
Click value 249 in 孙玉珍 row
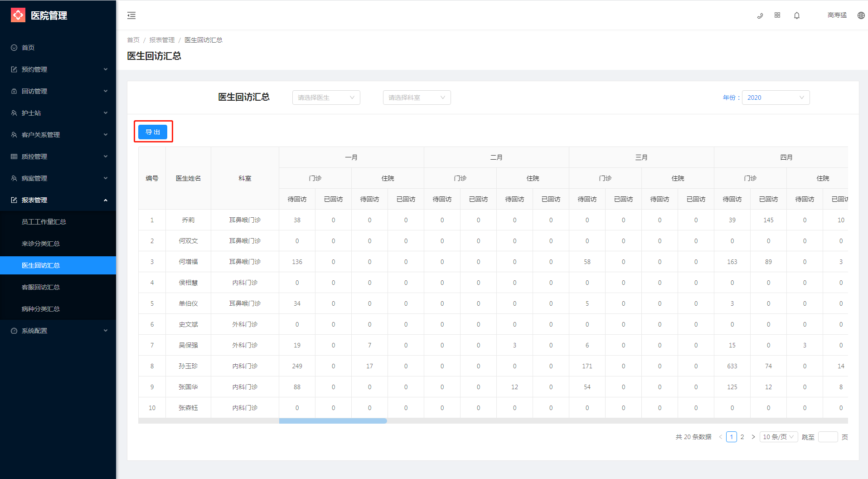[297, 366]
